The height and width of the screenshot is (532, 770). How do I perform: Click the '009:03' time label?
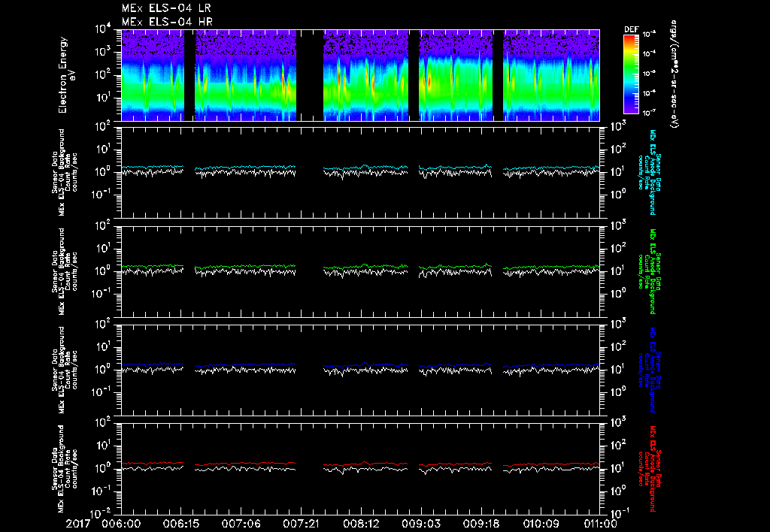(421, 524)
